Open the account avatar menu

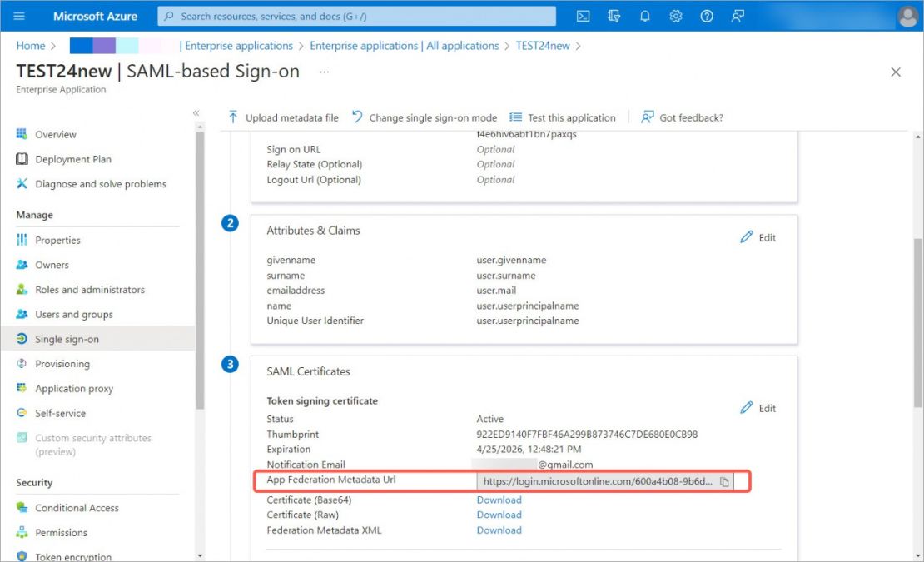pyautogui.click(x=907, y=16)
